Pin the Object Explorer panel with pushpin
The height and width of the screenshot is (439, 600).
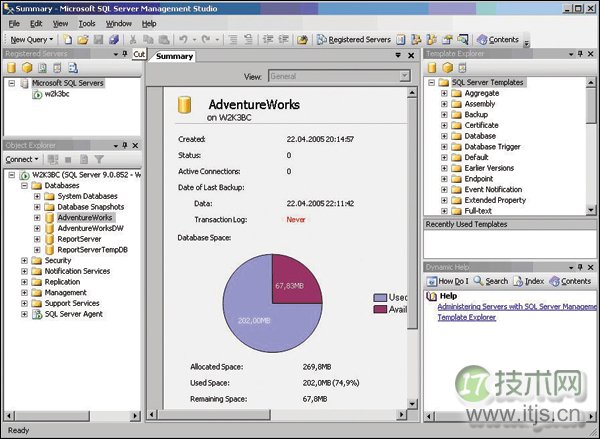coord(125,145)
